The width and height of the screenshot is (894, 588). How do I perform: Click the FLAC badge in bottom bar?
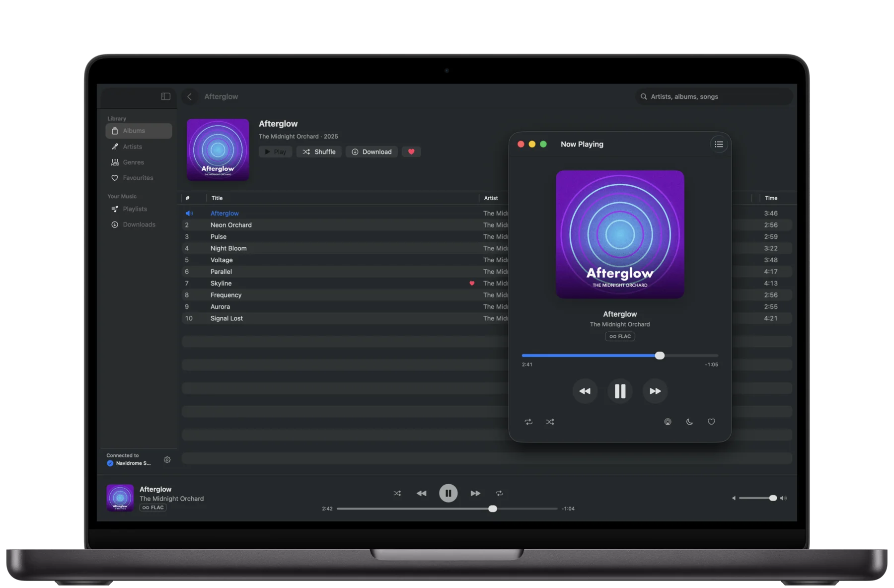click(x=153, y=508)
